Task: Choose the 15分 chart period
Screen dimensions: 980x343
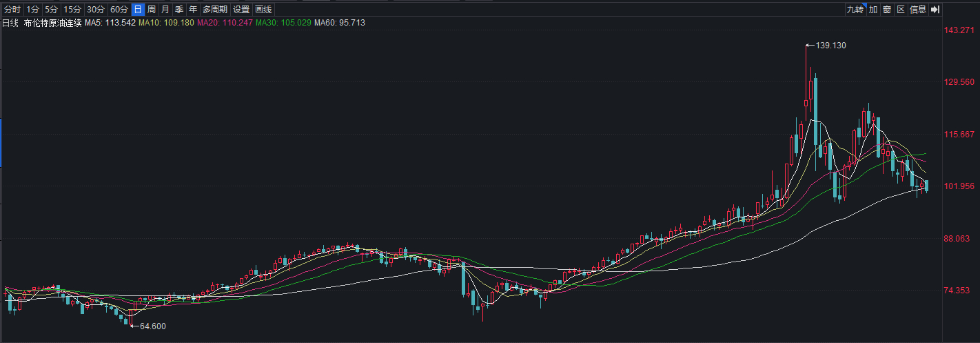Action: click(72, 10)
